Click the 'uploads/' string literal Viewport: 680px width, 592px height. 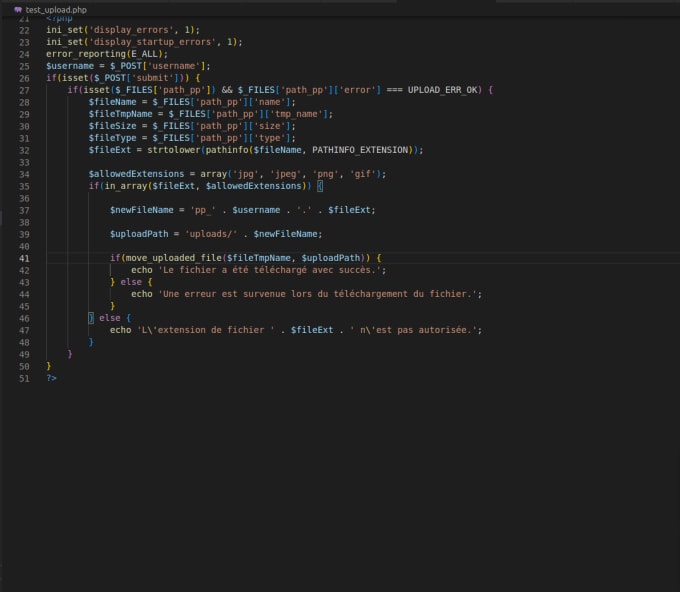pyautogui.click(x=211, y=234)
